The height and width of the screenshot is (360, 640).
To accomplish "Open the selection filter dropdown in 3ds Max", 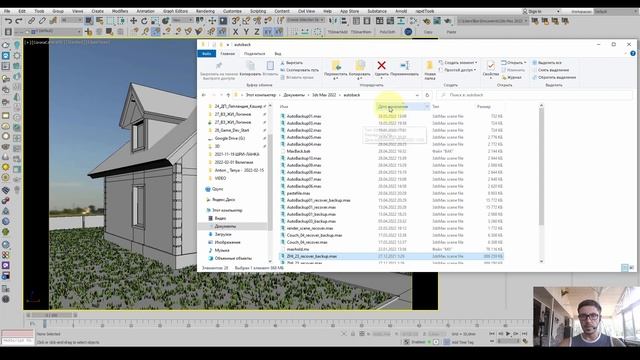I will (x=72, y=20).
